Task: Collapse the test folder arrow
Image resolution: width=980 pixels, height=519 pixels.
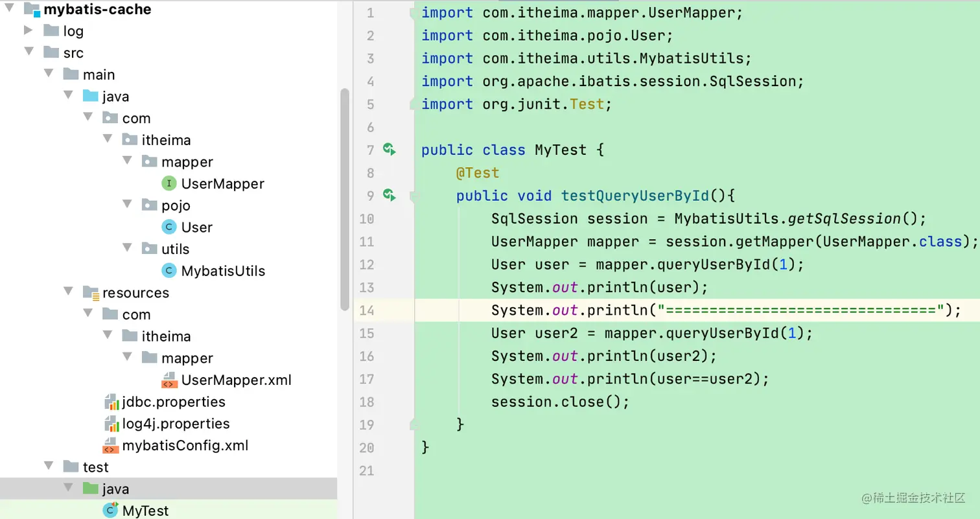Action: click(x=48, y=467)
